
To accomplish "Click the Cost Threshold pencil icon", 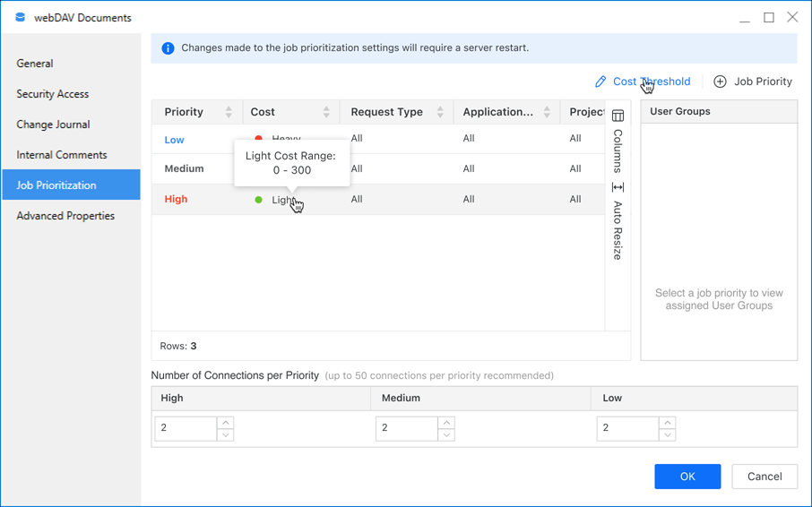I will [600, 82].
